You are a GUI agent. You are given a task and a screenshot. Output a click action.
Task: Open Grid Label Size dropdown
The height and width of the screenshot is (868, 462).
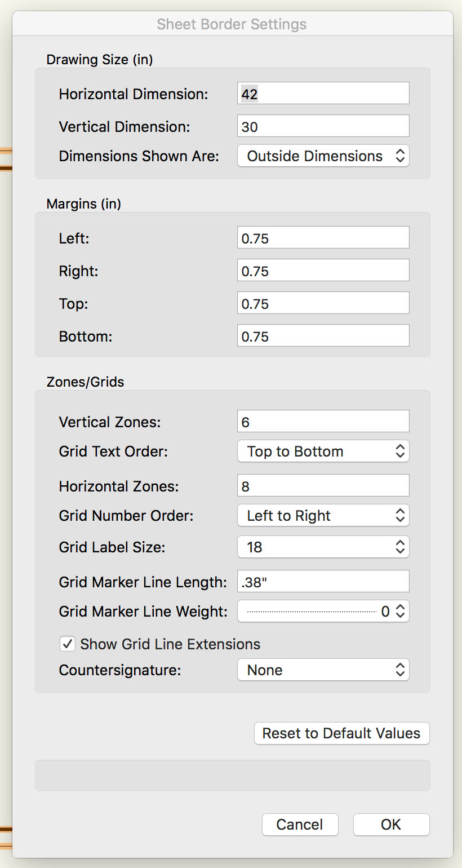[x=323, y=547]
